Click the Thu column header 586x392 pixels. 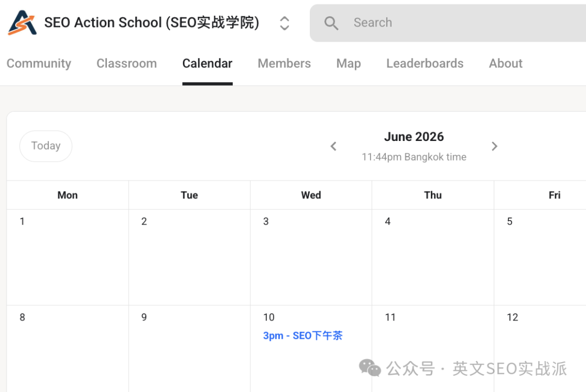click(x=433, y=195)
